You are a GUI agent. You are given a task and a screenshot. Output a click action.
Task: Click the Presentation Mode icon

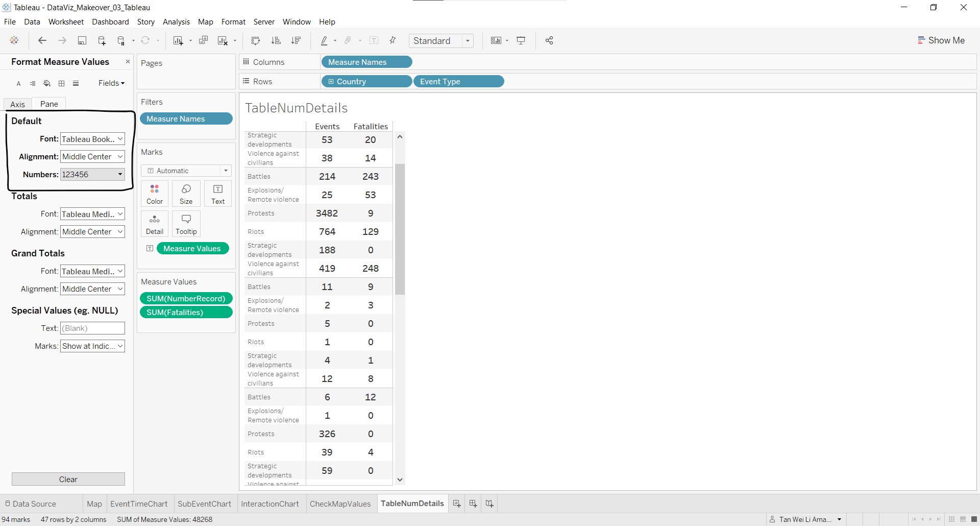[x=521, y=41]
